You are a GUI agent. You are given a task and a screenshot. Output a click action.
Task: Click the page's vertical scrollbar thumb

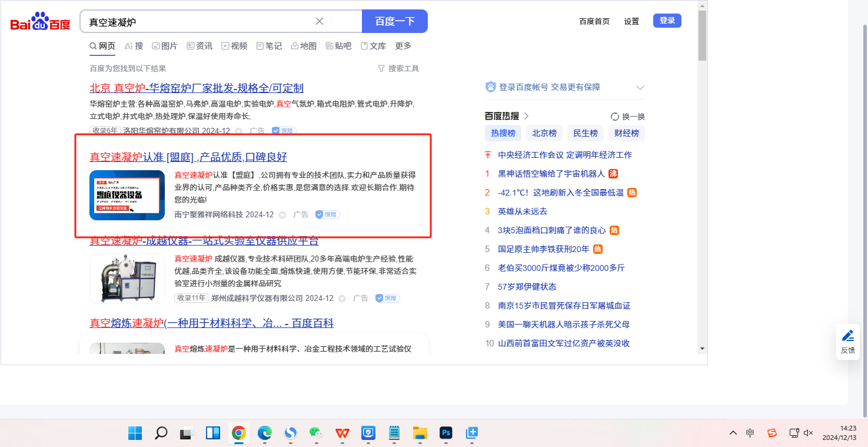pyautogui.click(x=701, y=35)
